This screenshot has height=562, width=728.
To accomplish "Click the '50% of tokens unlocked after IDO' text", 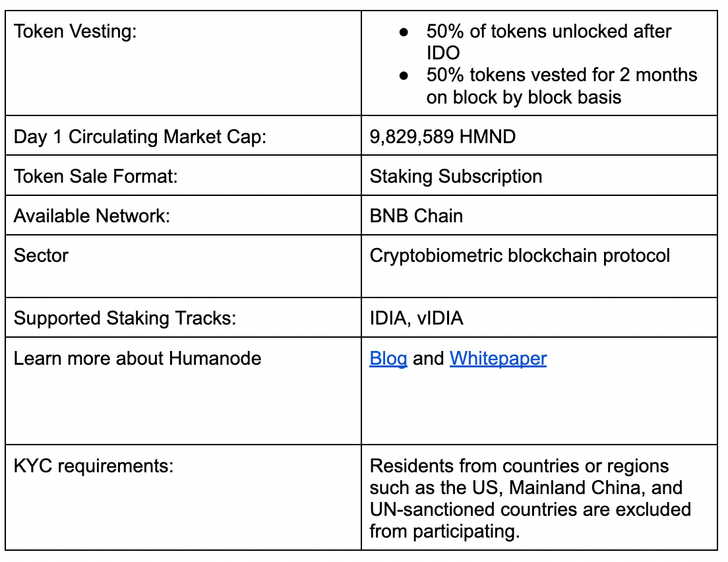I will point(549,32).
